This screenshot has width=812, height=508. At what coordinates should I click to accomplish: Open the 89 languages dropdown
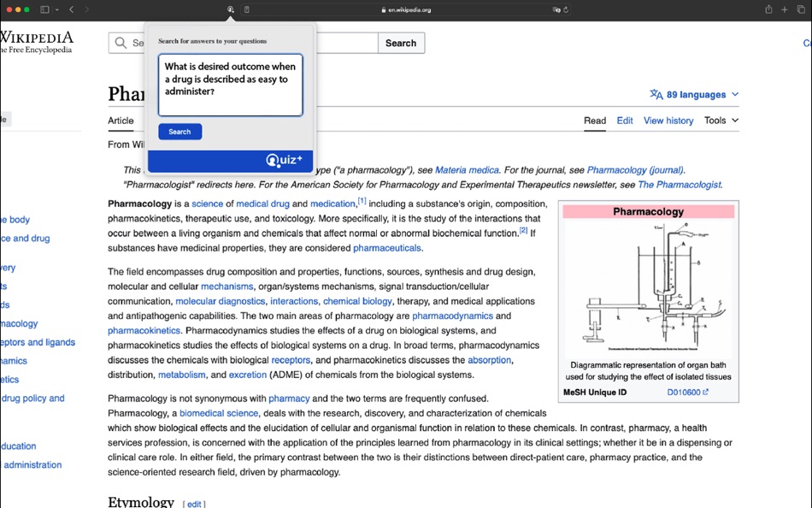click(x=694, y=94)
